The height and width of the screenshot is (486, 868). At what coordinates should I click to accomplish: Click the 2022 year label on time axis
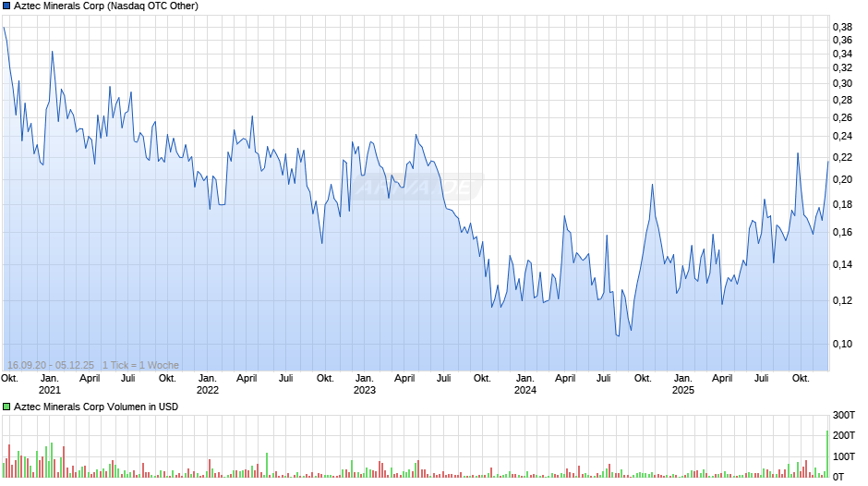[208, 390]
